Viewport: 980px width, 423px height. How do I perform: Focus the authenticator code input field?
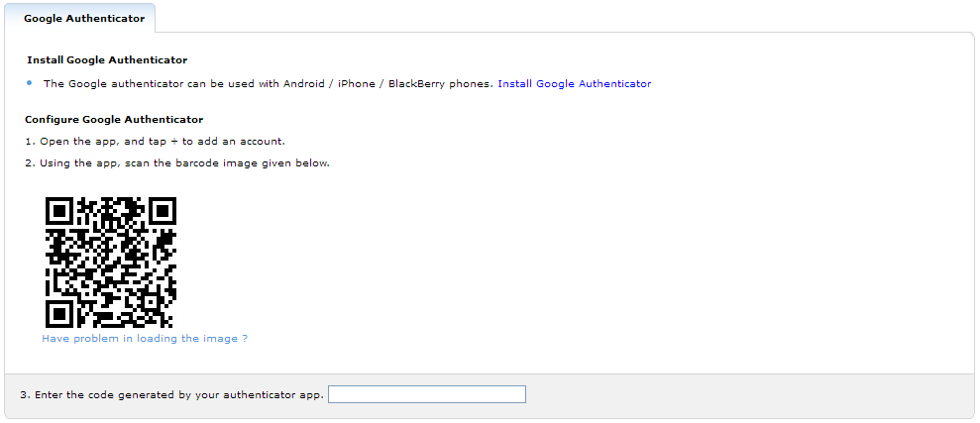(x=426, y=395)
